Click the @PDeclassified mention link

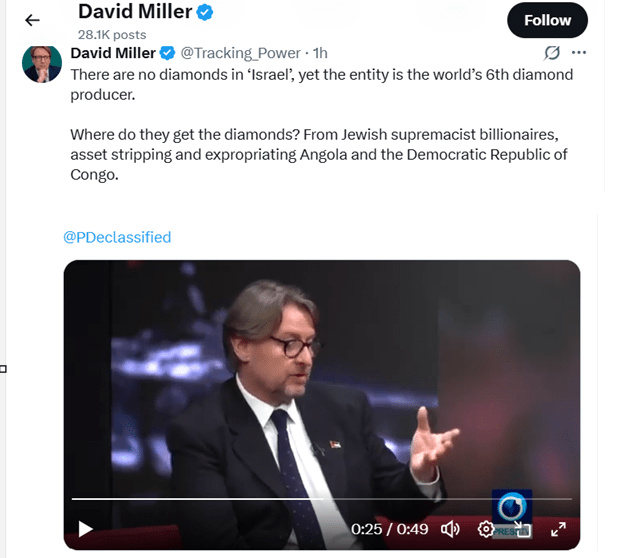(x=117, y=237)
